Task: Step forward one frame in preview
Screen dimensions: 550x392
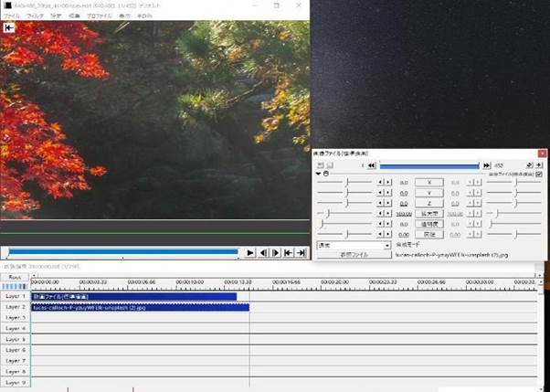Action: [x=275, y=252]
